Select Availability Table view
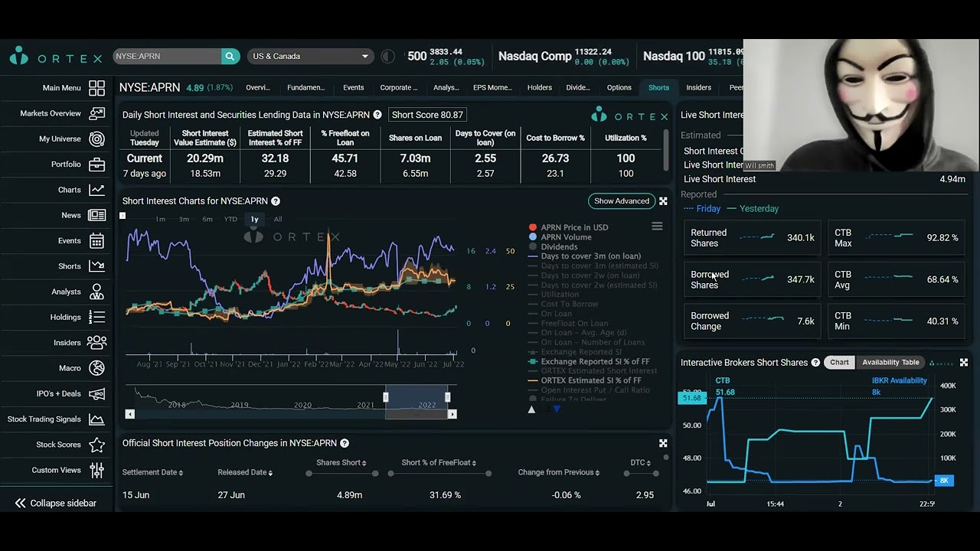This screenshot has height=551, width=980. pyautogui.click(x=890, y=363)
